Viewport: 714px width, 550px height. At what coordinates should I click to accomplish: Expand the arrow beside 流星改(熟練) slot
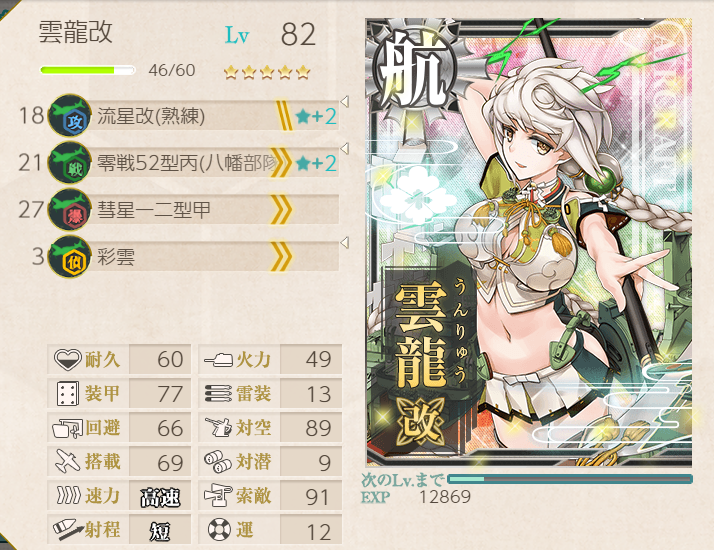click(x=345, y=102)
